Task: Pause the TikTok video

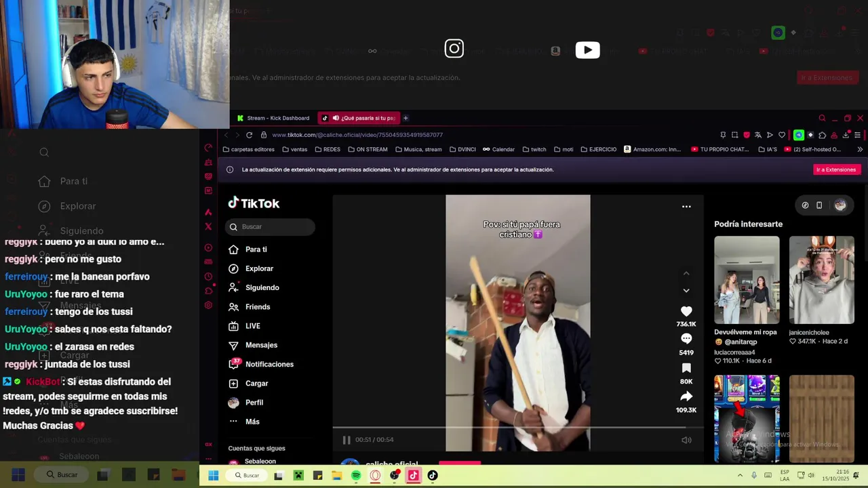Action: click(x=347, y=440)
